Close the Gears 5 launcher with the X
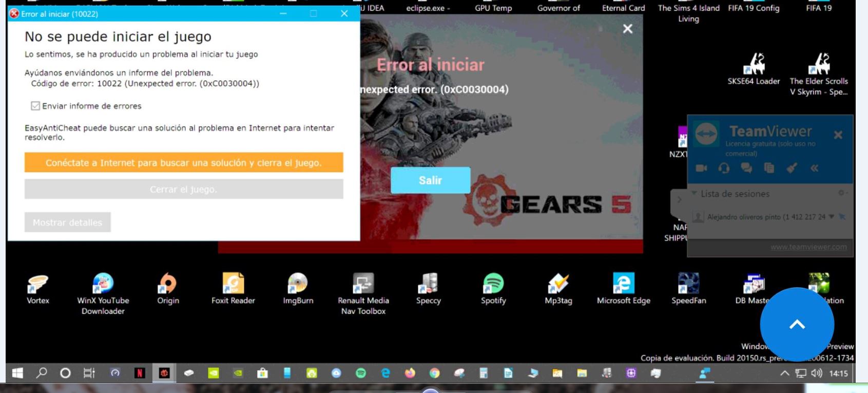The image size is (868, 393). pyautogui.click(x=627, y=29)
